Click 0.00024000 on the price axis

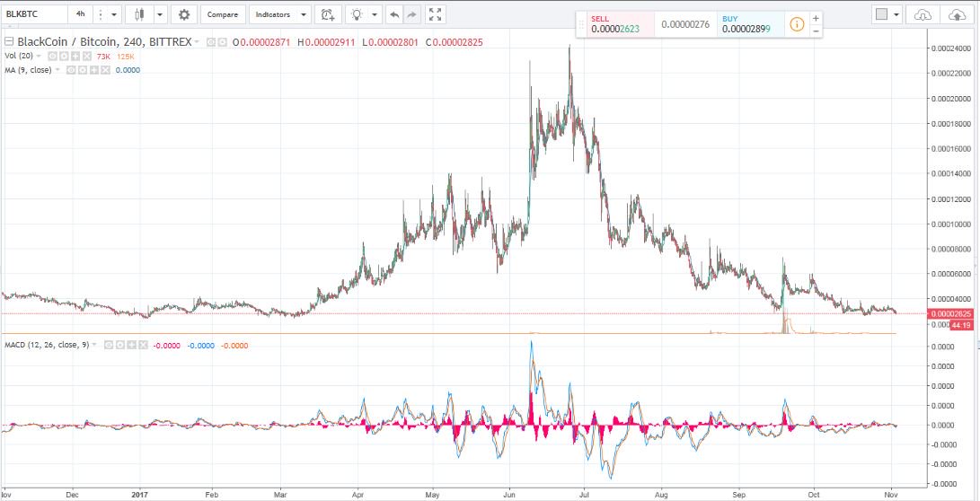tap(949, 48)
